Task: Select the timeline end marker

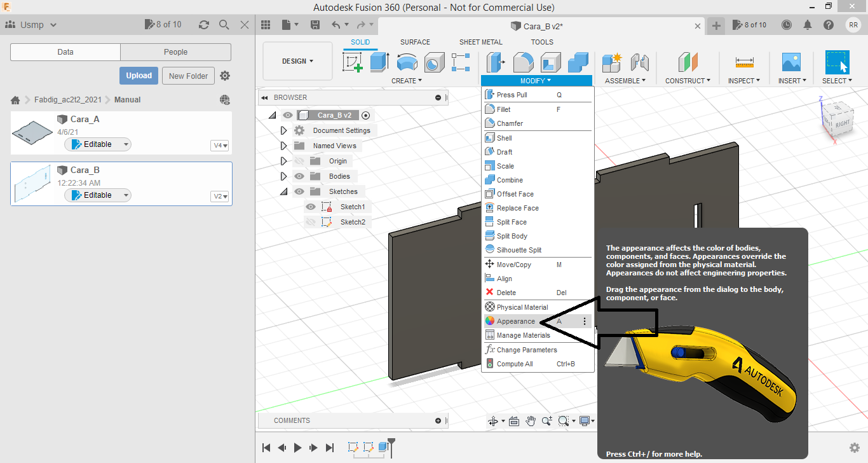Action: click(391, 447)
